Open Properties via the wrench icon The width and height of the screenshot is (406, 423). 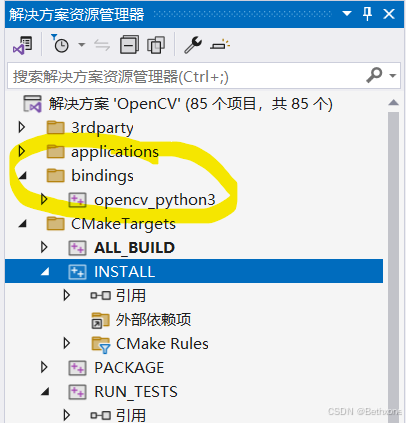(x=193, y=45)
